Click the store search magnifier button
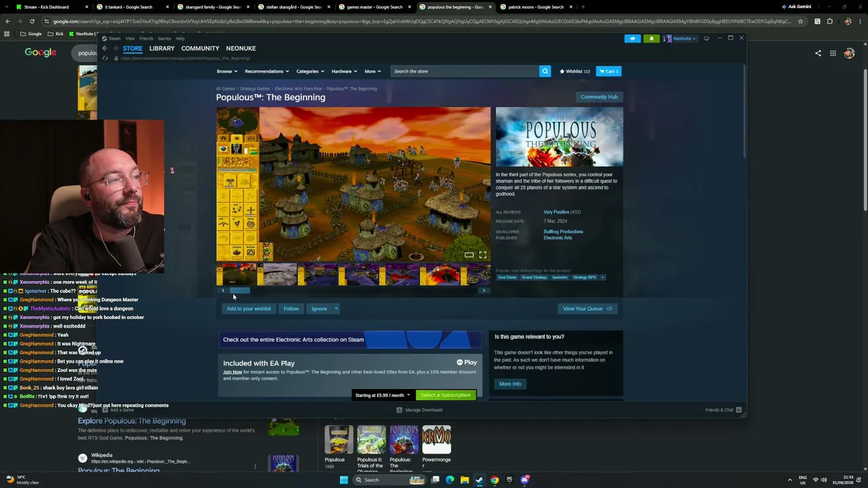This screenshot has width=868, height=488. (545, 71)
